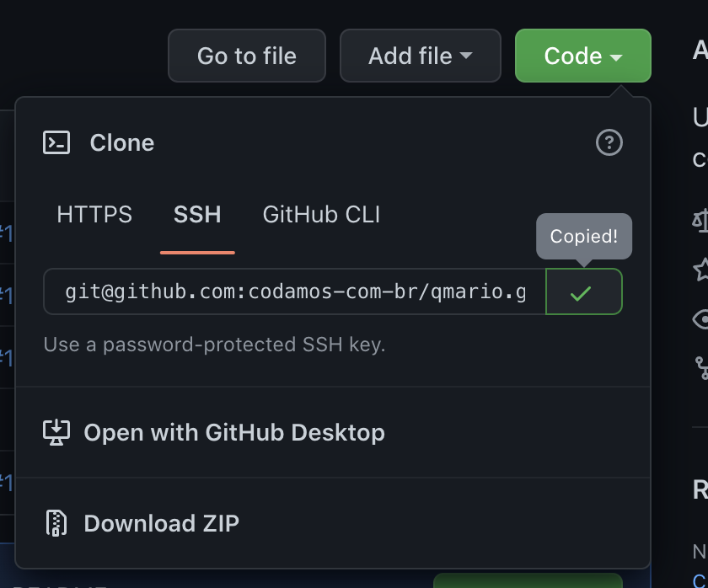Select the SSH tab
Image resolution: width=708 pixels, height=588 pixels.
click(197, 215)
